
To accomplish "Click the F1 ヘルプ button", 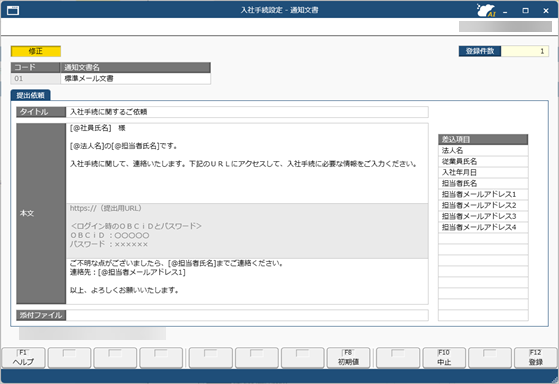I will click(23, 358).
